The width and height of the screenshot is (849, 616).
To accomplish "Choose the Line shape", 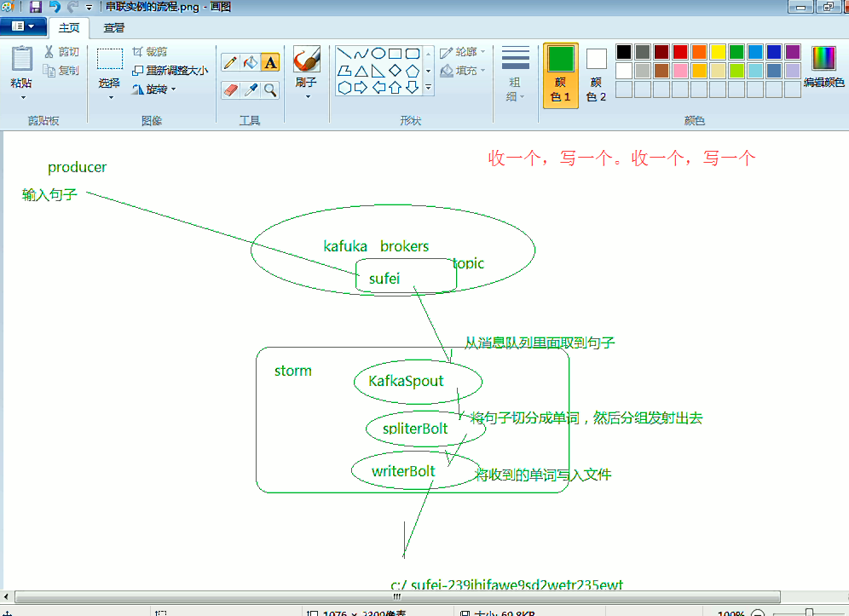I will click(344, 54).
